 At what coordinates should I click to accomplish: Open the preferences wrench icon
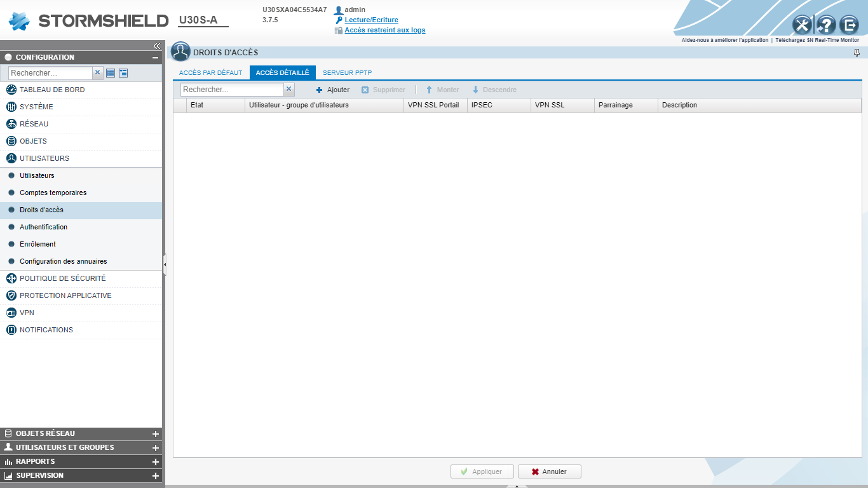(x=802, y=25)
